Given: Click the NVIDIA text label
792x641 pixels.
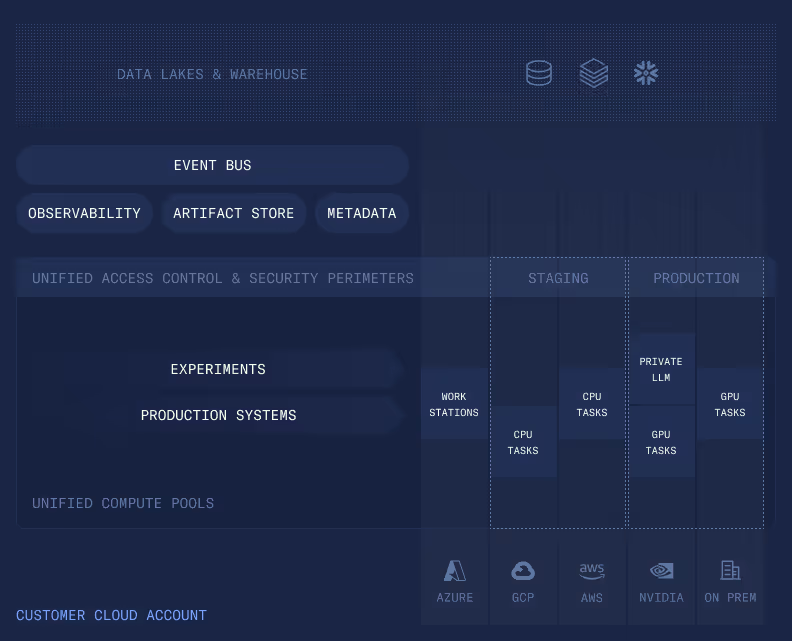Looking at the screenshot, I should [661, 598].
